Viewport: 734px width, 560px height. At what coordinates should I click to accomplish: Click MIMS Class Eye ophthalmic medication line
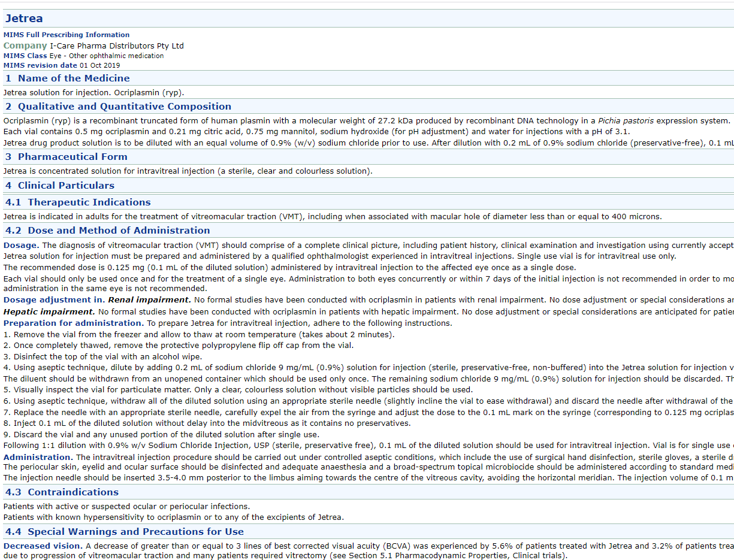pos(83,56)
